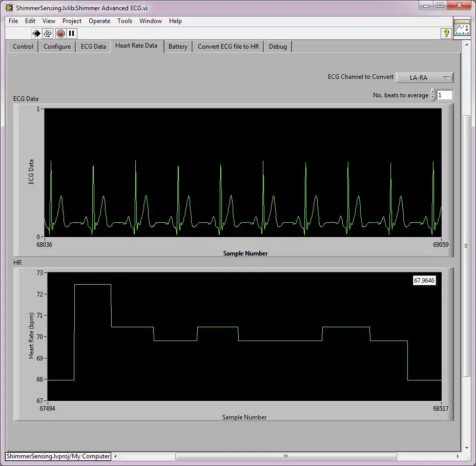Click the horizontal scrollbar thumb

point(286,456)
